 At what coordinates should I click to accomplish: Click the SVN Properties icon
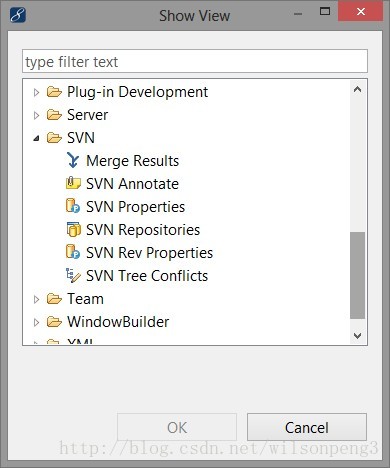[x=73, y=206]
